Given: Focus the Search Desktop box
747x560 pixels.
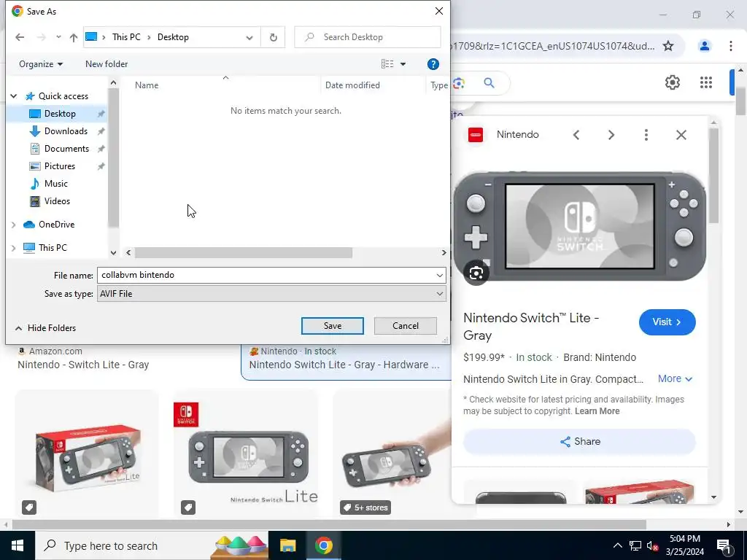Looking at the screenshot, I should click(x=368, y=37).
